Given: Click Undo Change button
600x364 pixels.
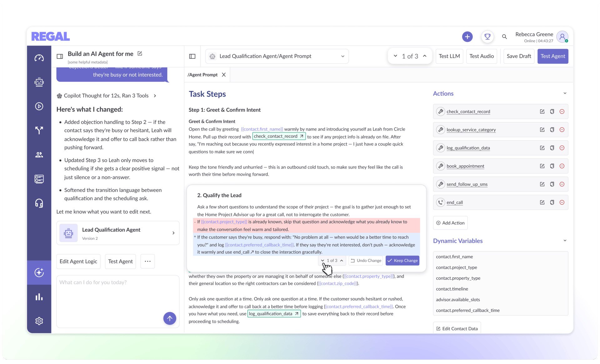Looking at the screenshot, I should click(366, 261).
